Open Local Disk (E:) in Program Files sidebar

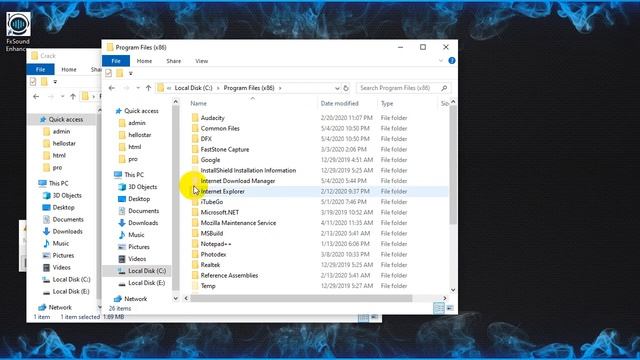(146, 283)
